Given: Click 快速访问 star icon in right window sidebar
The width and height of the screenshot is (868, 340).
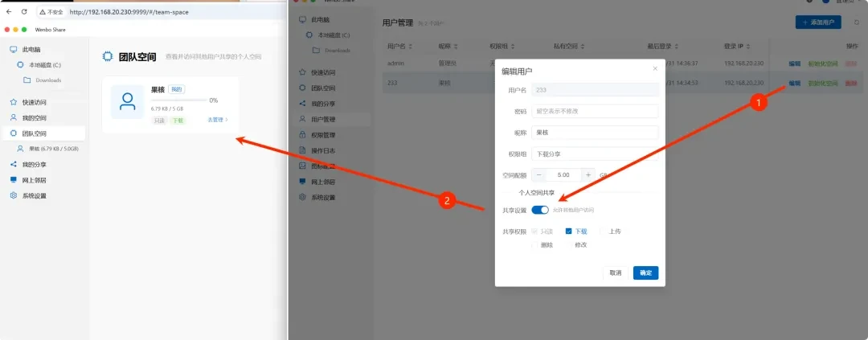Looking at the screenshot, I should [x=302, y=72].
